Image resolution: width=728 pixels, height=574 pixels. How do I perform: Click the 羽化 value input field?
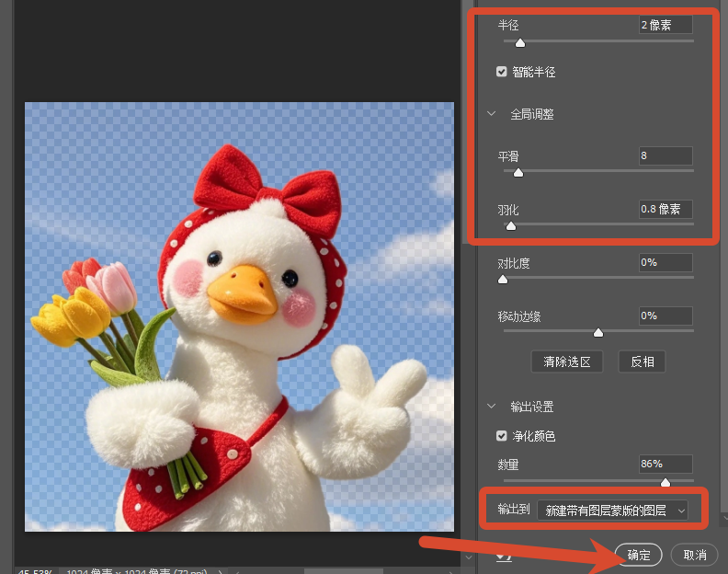pyautogui.click(x=665, y=209)
